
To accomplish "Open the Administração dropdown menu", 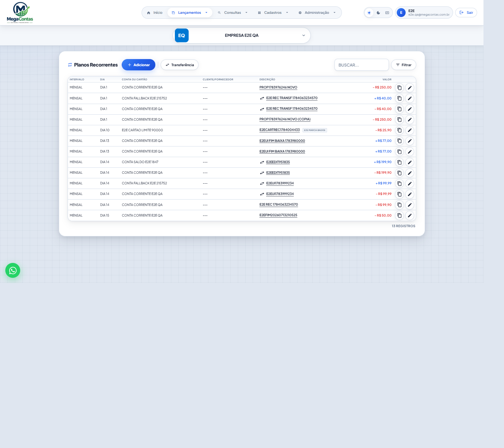I will (x=317, y=13).
